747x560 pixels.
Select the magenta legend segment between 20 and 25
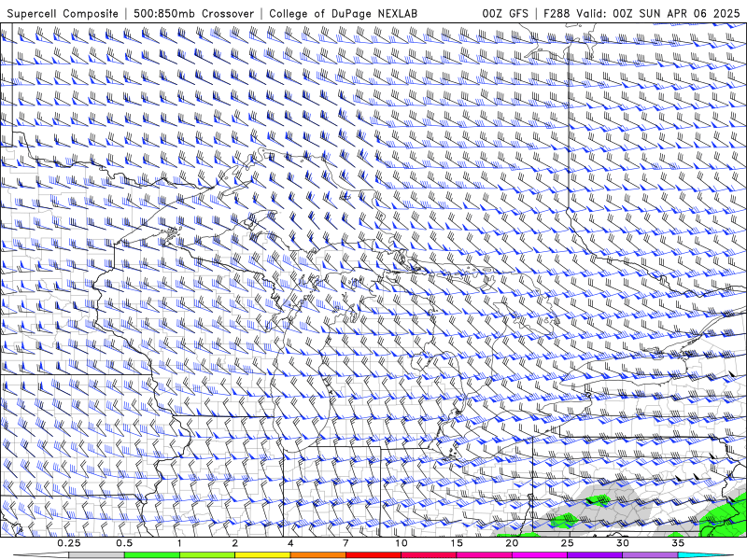point(540,555)
